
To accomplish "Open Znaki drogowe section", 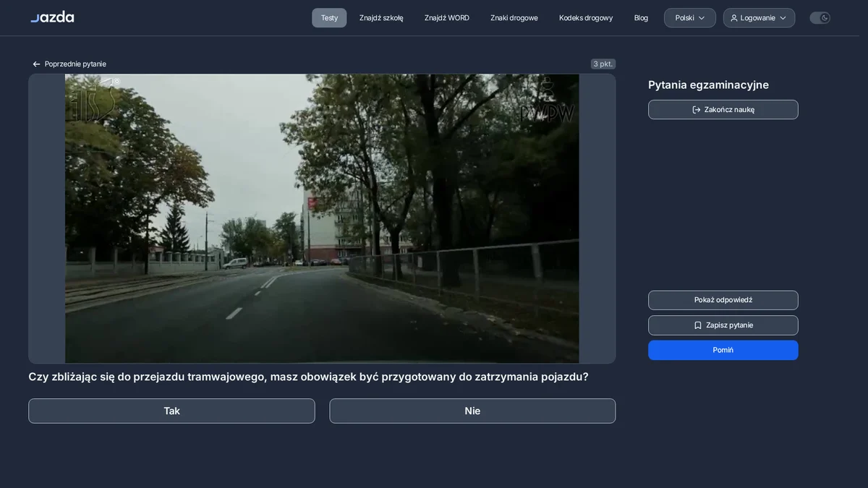I will pyautogui.click(x=514, y=18).
